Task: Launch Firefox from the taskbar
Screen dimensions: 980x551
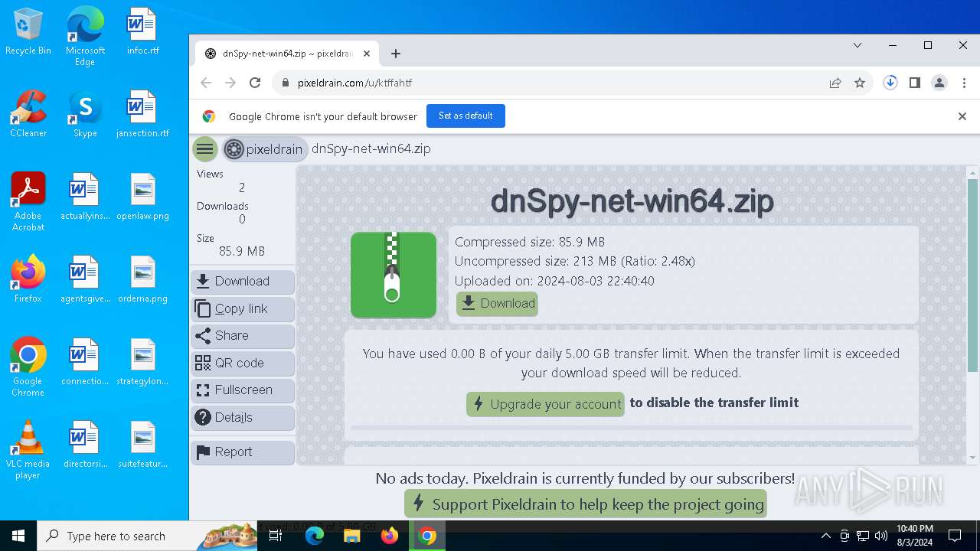Action: click(390, 536)
